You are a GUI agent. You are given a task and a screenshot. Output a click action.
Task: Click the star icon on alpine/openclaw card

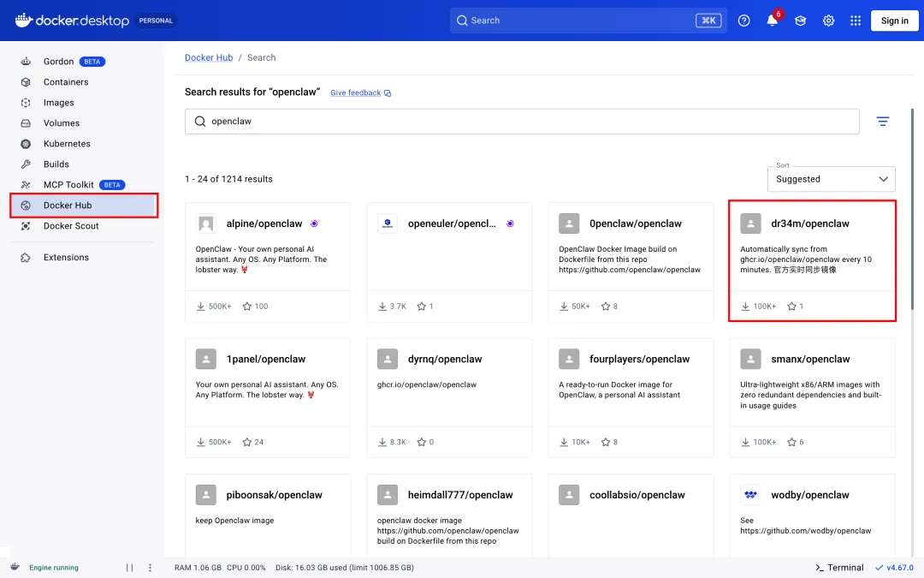coord(247,306)
